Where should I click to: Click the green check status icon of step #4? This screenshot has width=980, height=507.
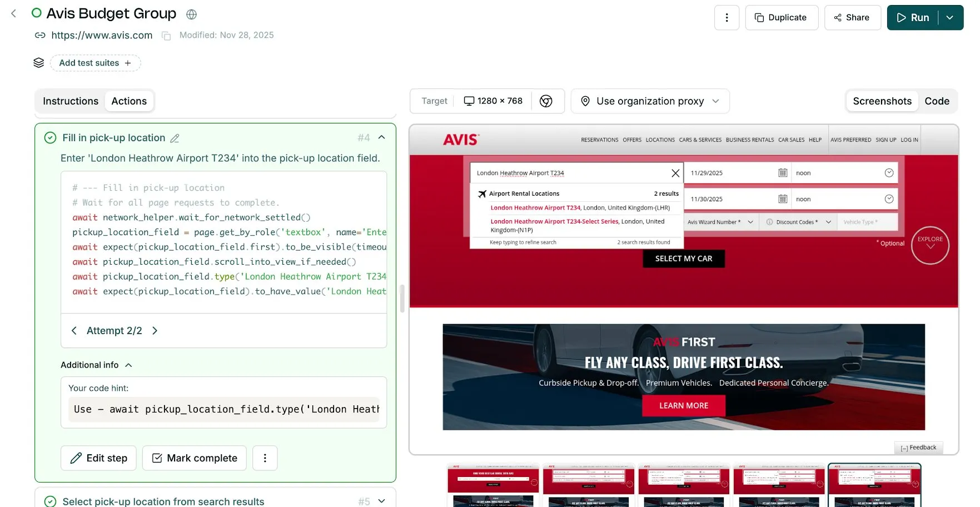pyautogui.click(x=50, y=138)
